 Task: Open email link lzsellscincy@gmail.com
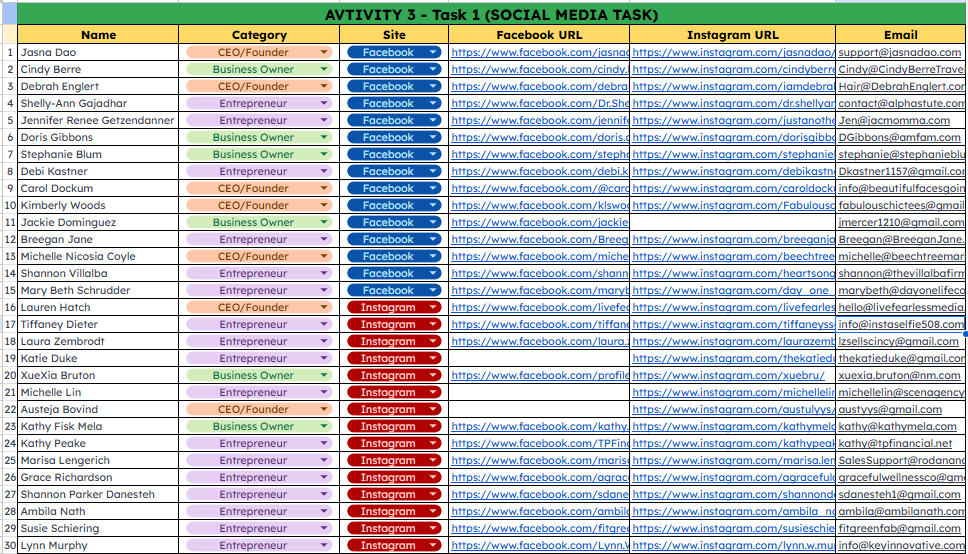898,341
